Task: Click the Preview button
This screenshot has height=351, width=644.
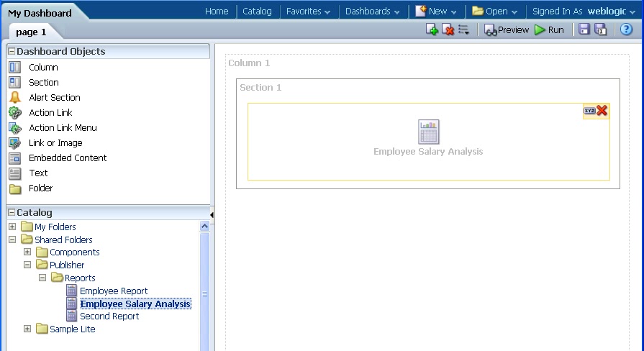Action: [x=506, y=30]
